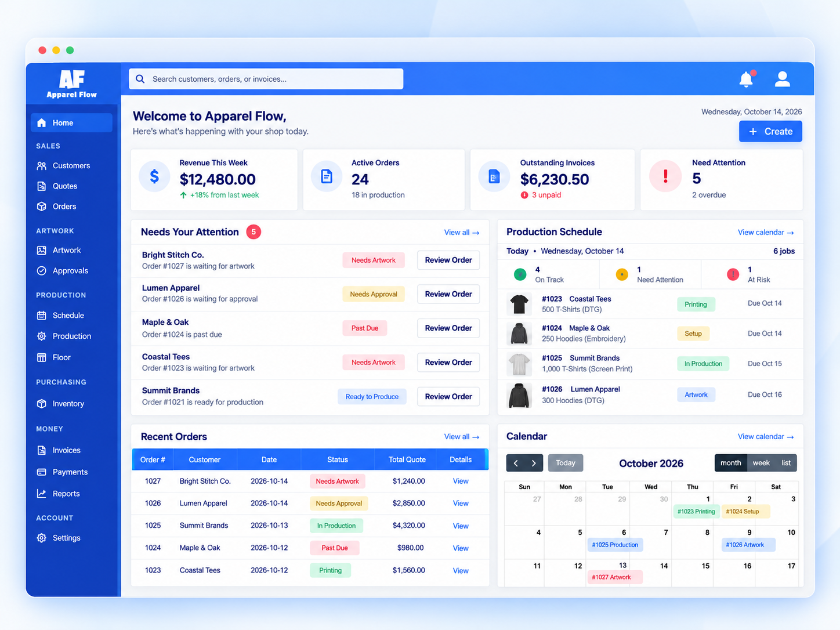Sort by the Status column header
This screenshot has width=840, height=630.
(x=338, y=460)
